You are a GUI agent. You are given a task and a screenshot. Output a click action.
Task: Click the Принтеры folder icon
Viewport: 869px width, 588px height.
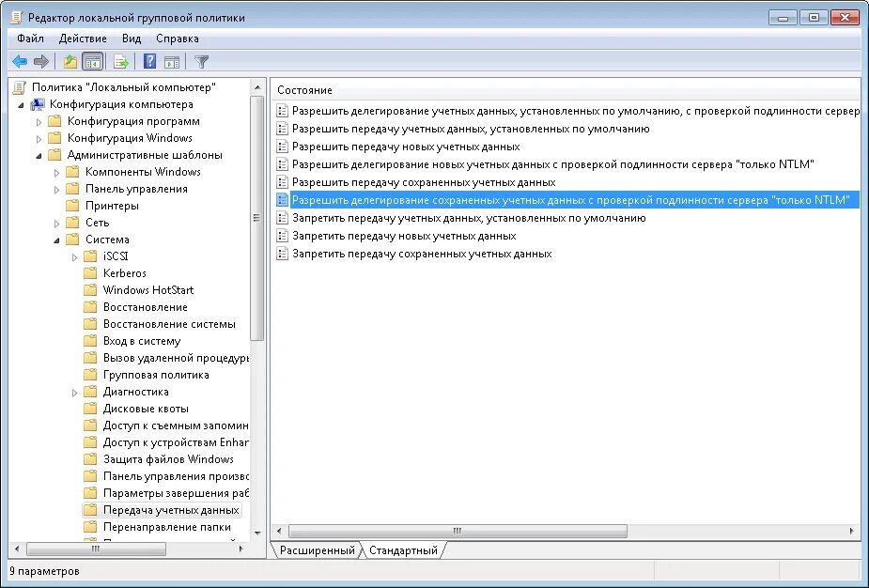click(72, 206)
